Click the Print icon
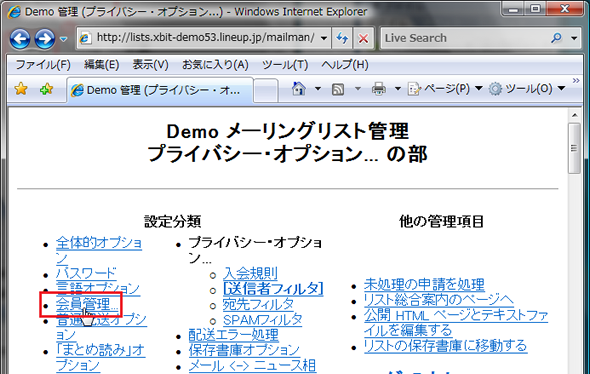Viewport: 590px width, 374px height. pyautogui.click(x=379, y=89)
